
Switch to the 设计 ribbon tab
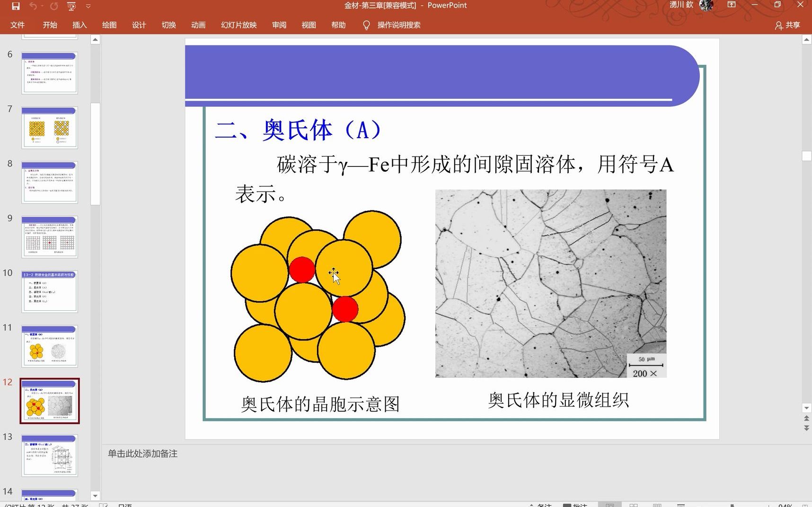(x=139, y=25)
